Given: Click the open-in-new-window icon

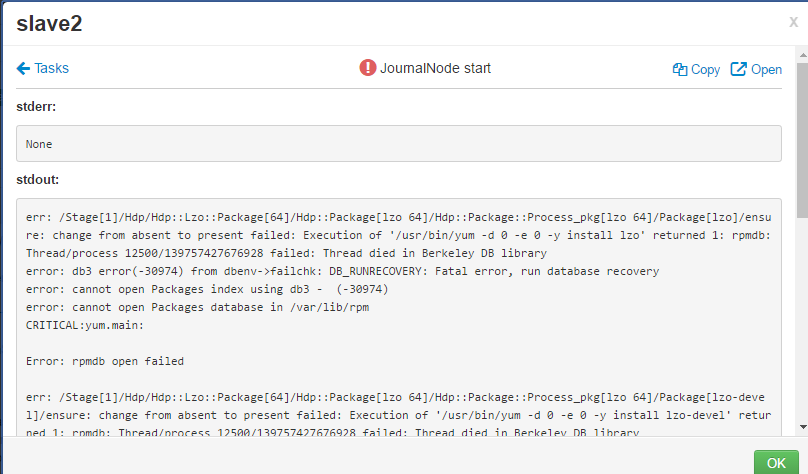Looking at the screenshot, I should pos(739,69).
